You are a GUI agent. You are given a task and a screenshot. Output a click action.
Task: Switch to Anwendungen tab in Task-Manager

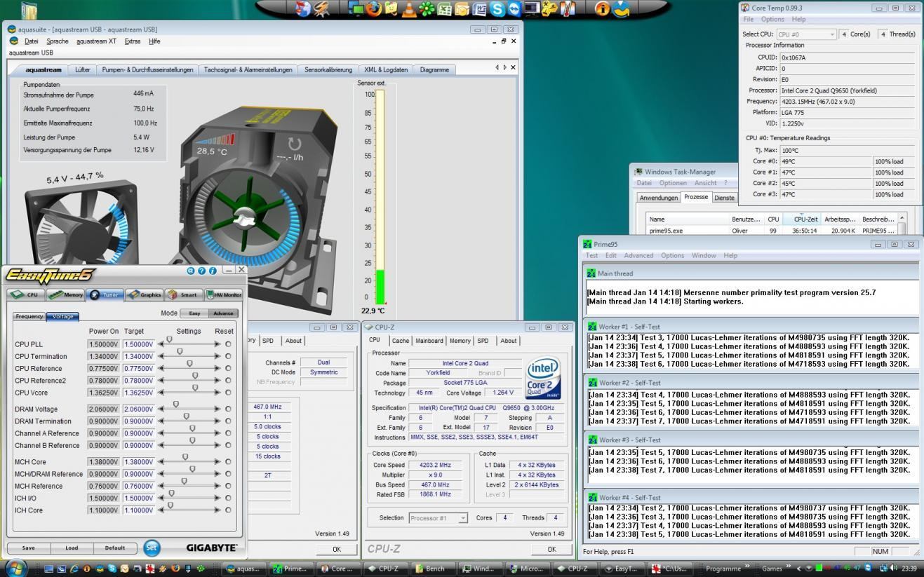658,198
